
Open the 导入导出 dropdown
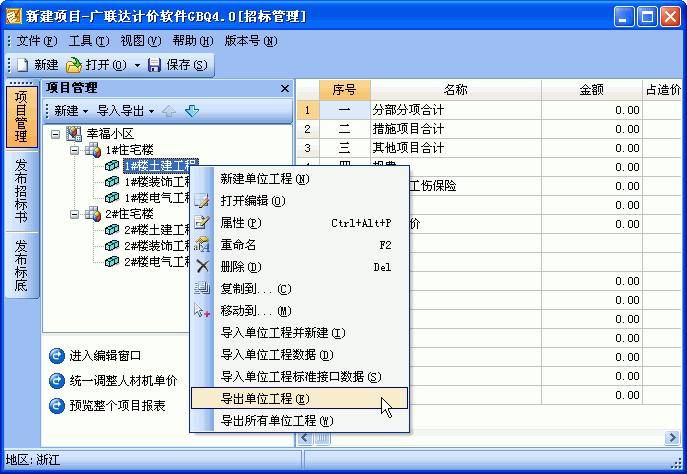[125, 111]
